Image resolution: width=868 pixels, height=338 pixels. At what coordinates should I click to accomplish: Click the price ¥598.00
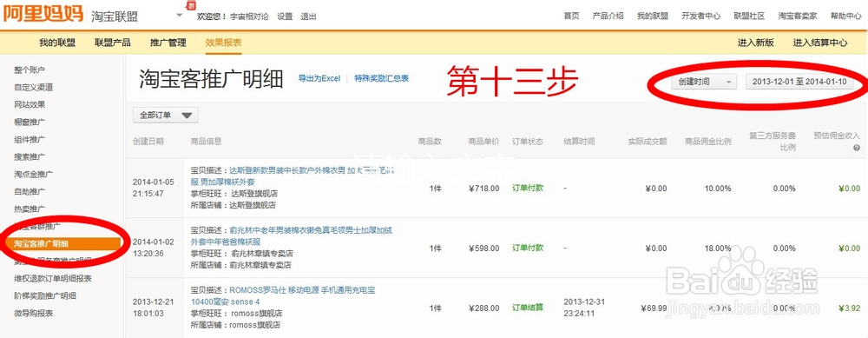[483, 249]
